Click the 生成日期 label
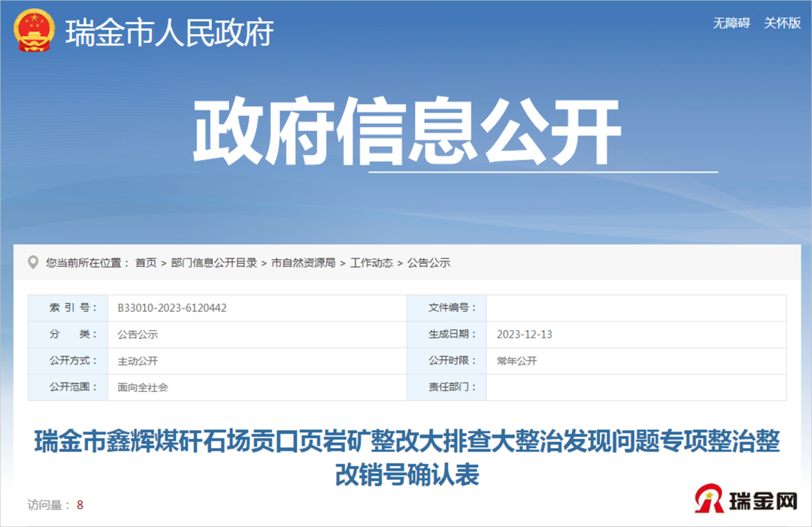812x527 pixels. click(x=452, y=335)
